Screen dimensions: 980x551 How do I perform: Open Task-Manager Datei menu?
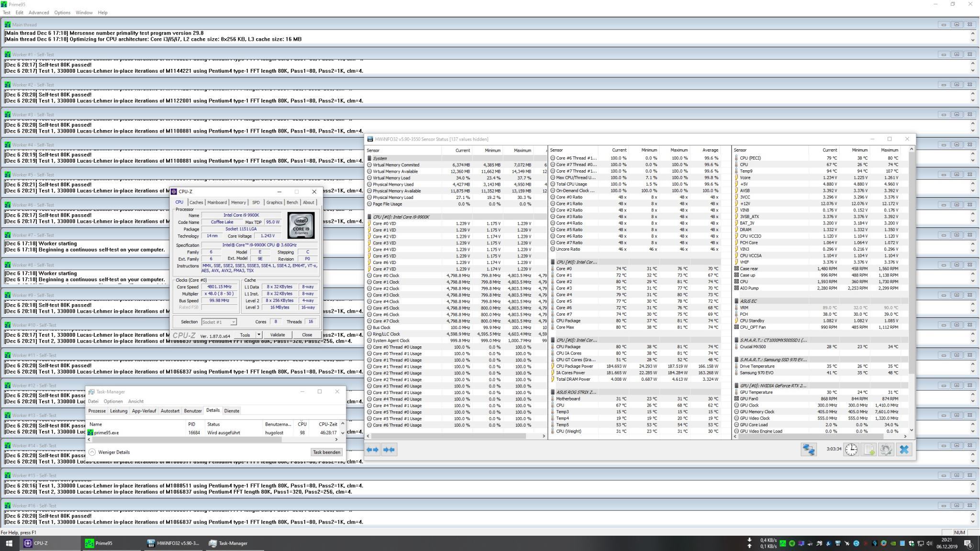click(93, 401)
